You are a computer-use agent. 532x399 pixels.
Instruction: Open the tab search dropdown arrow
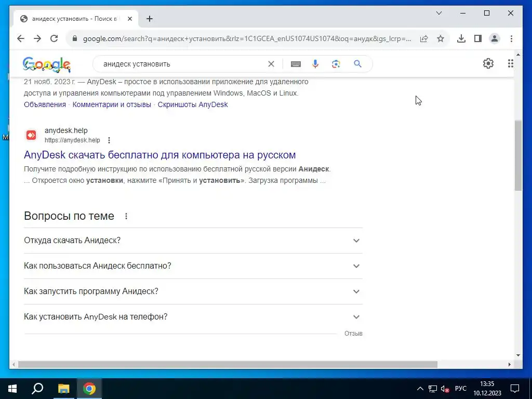tap(438, 13)
